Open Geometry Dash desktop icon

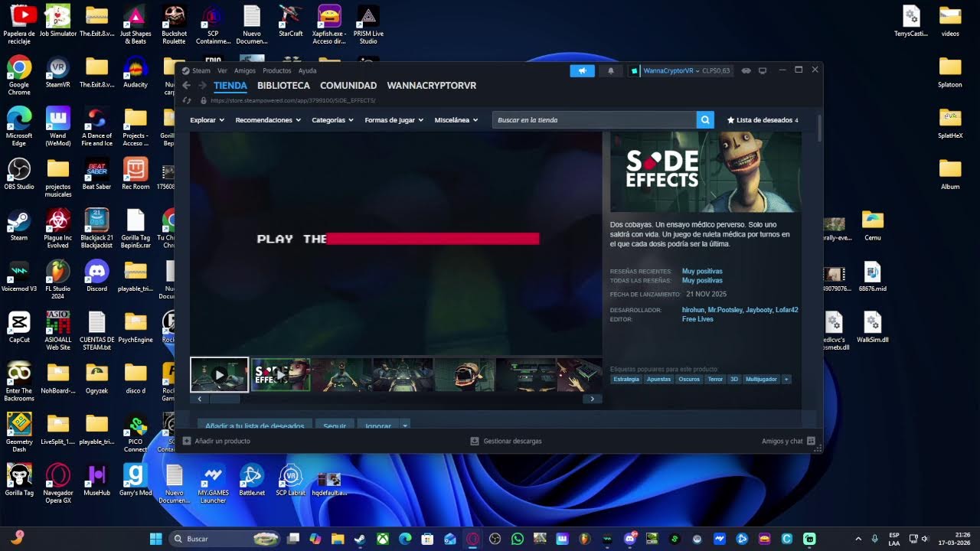(x=19, y=432)
